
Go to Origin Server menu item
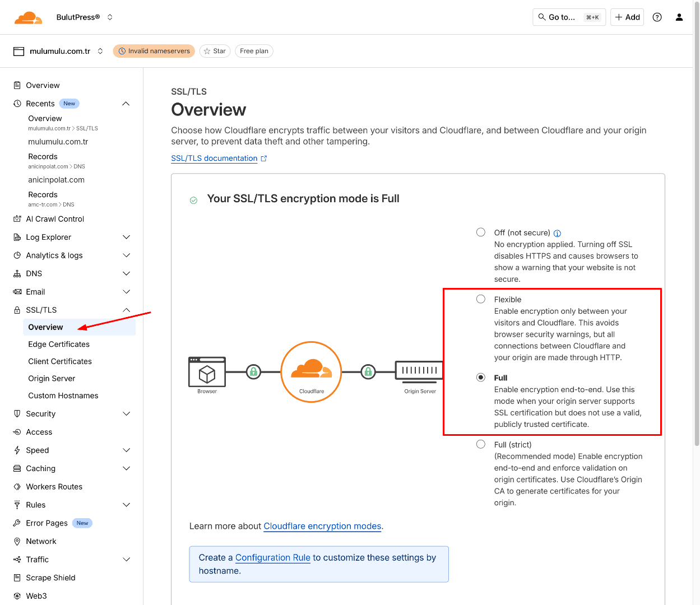click(x=52, y=378)
